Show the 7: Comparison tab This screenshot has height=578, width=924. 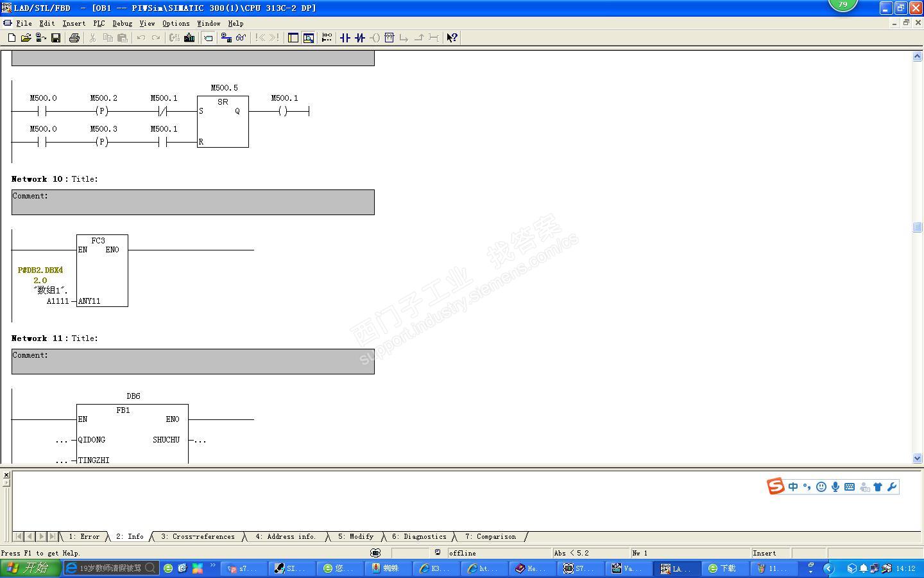[x=490, y=536]
